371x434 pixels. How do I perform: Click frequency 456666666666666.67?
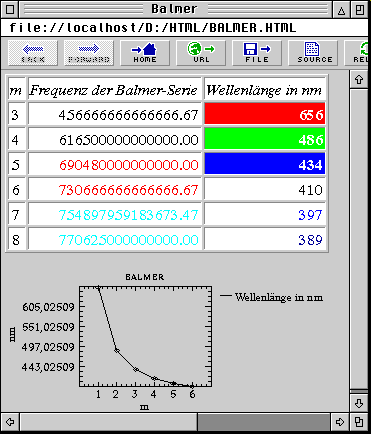tap(128, 115)
